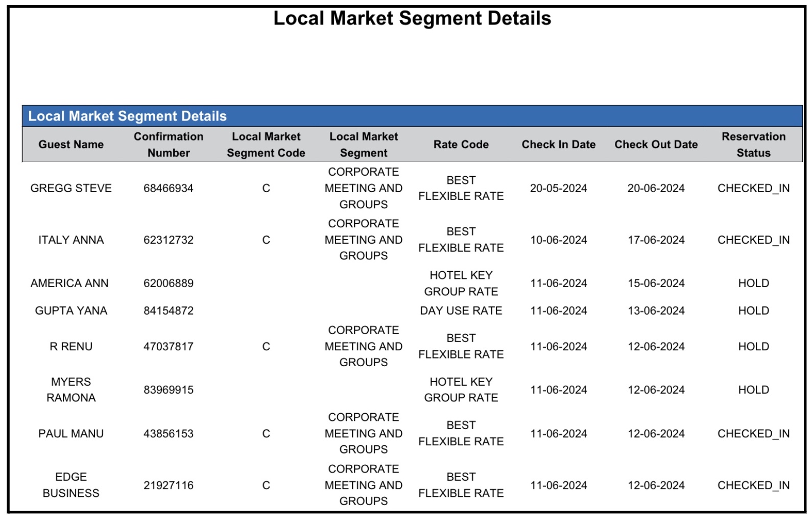Click the Check Out Date header

coord(656,145)
